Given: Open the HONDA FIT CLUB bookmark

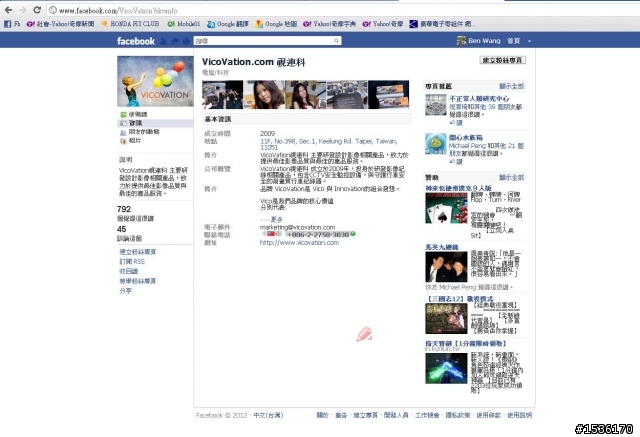Looking at the screenshot, I should click(x=130, y=24).
